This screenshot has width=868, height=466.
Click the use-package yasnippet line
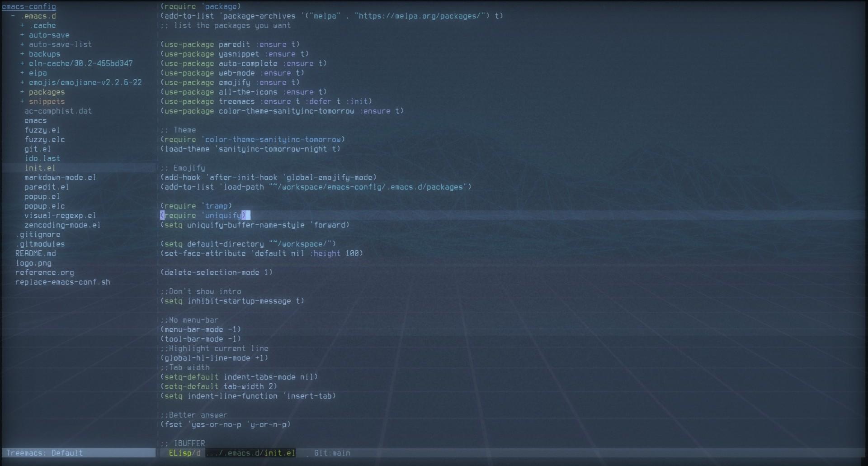235,54
